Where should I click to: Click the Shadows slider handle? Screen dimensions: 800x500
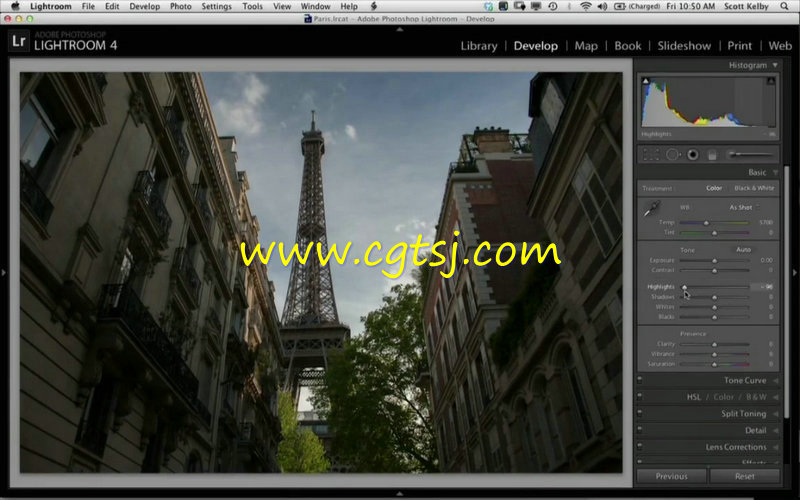tap(714, 297)
